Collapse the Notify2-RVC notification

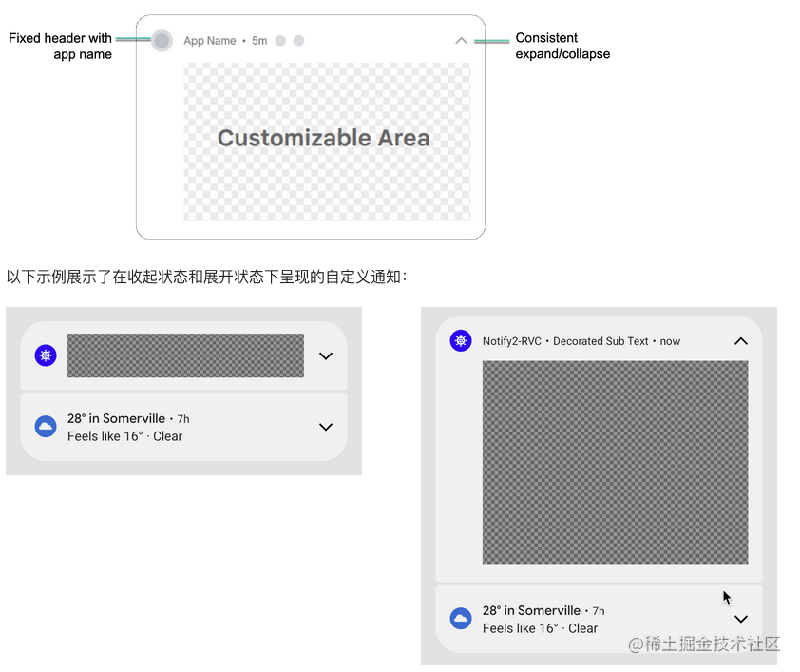(741, 341)
